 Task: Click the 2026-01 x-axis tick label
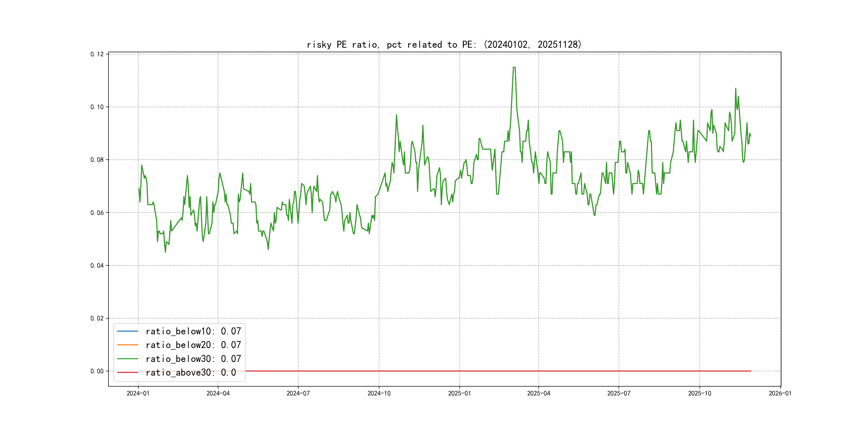780,393
